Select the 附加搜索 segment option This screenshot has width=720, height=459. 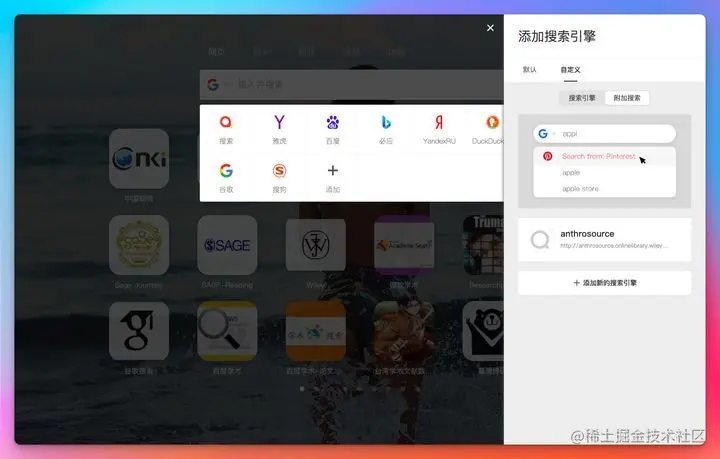point(627,98)
